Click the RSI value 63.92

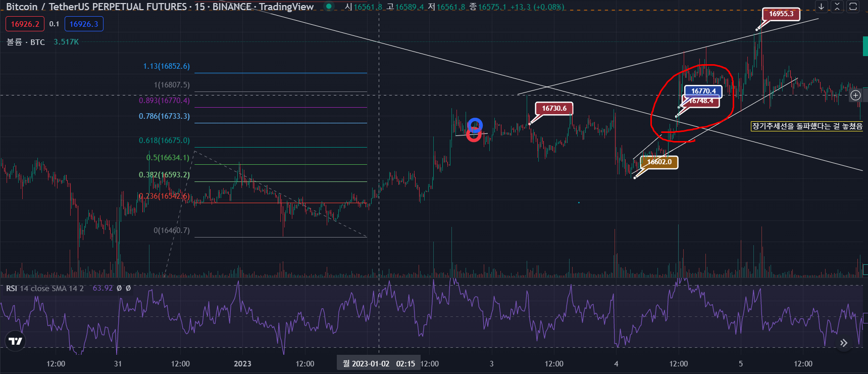pos(103,288)
